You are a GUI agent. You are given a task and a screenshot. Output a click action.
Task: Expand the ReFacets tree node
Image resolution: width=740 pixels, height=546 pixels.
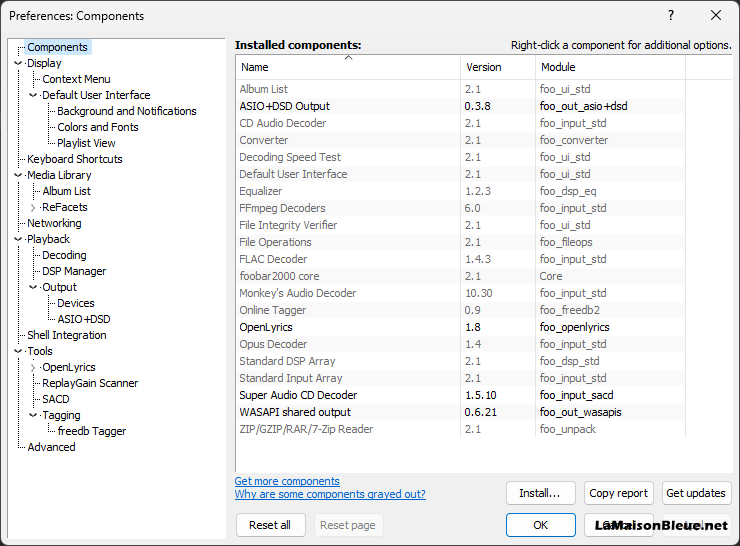click(33, 207)
